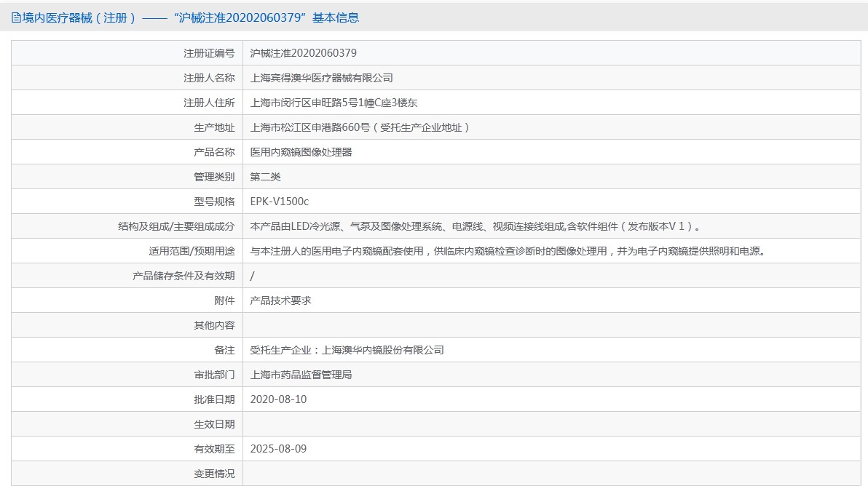The height and width of the screenshot is (486, 868).
Task: Select the value 第二类
Action: coord(265,177)
